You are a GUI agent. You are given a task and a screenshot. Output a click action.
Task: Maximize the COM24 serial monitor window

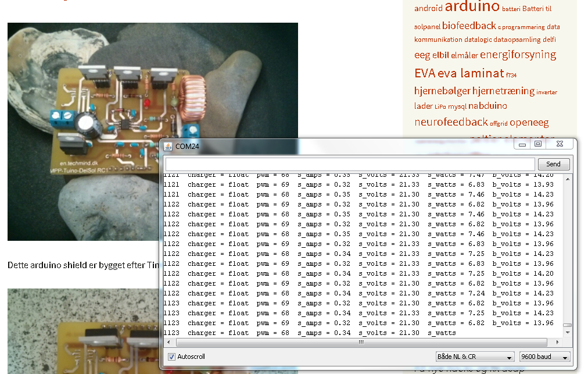tap(538, 144)
